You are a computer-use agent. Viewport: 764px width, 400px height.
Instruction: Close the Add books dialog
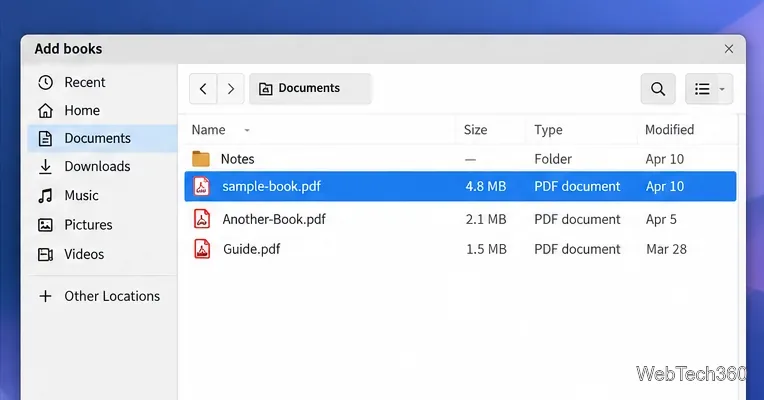(729, 49)
